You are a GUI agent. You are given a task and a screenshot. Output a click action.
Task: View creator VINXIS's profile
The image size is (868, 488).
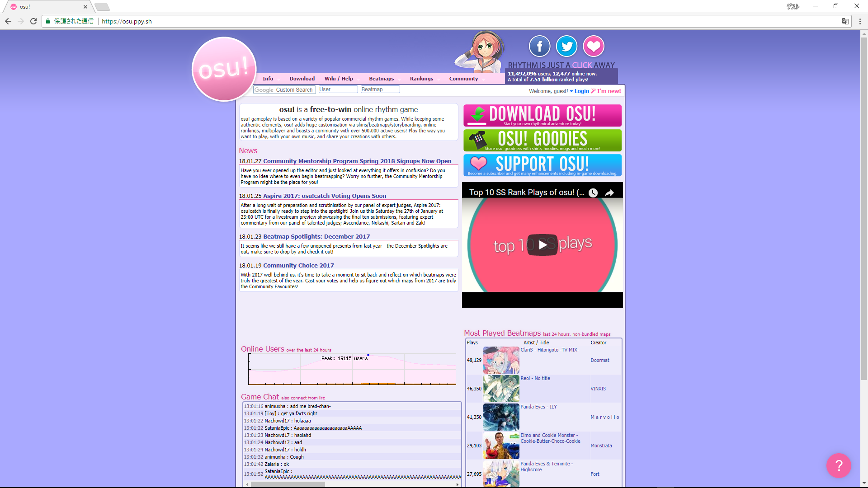pos(598,389)
